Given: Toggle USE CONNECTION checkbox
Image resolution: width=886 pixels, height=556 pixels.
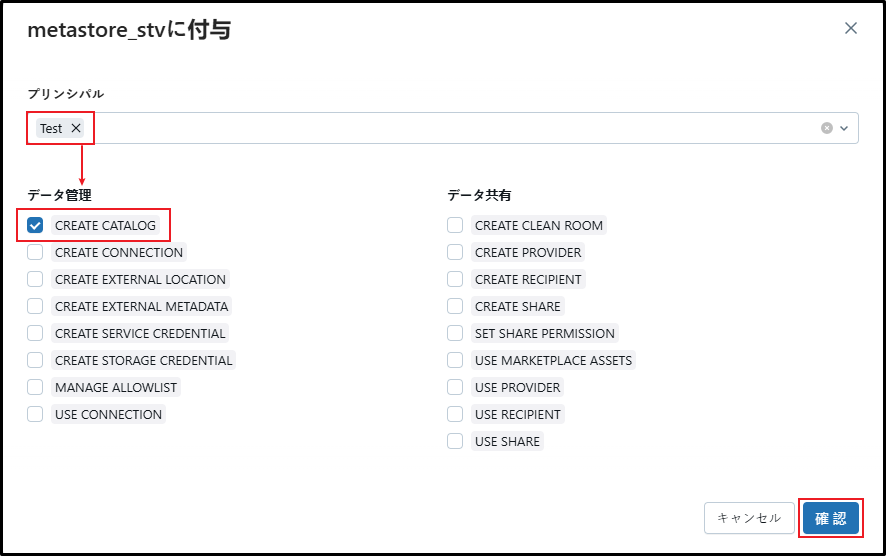Looking at the screenshot, I should tap(35, 414).
